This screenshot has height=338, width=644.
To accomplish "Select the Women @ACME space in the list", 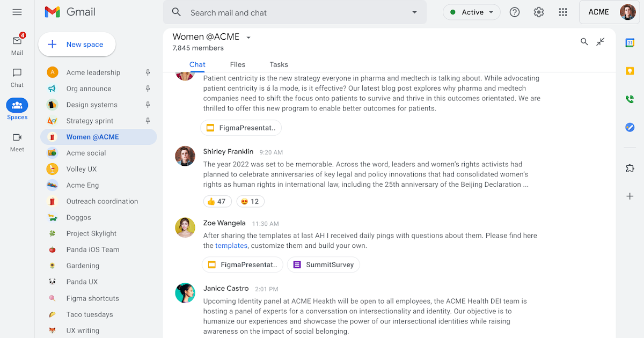I will tap(99, 137).
